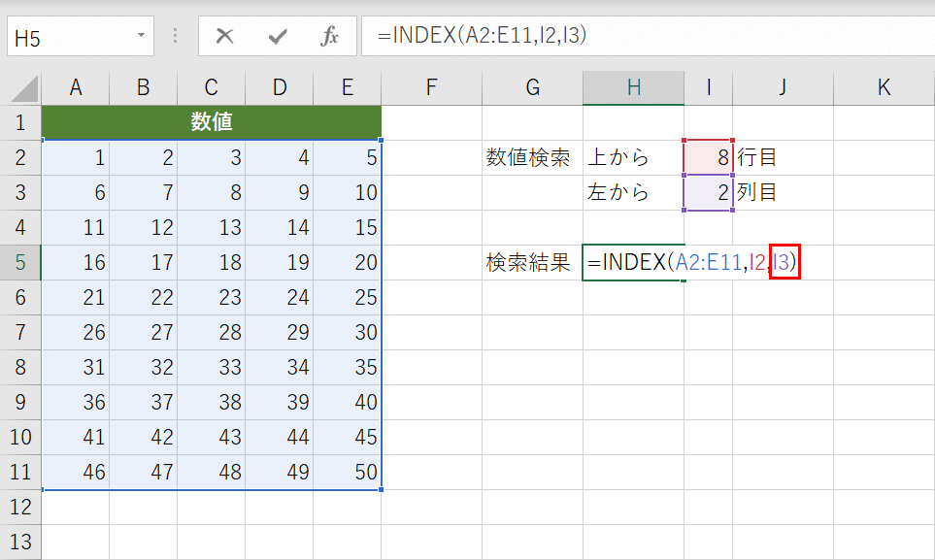Click the I2 cell containing 8
This screenshot has height=560, width=935.
pos(707,157)
